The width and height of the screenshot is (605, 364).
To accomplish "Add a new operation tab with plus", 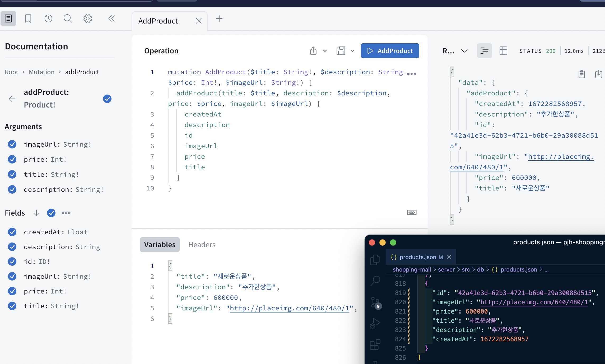I will [x=219, y=18].
